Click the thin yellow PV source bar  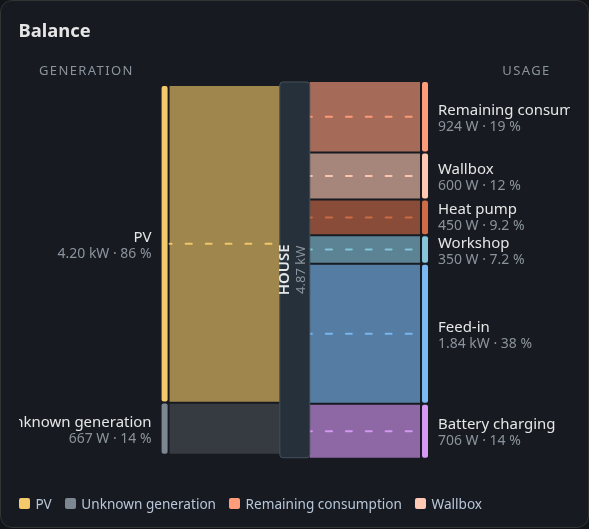coord(165,244)
